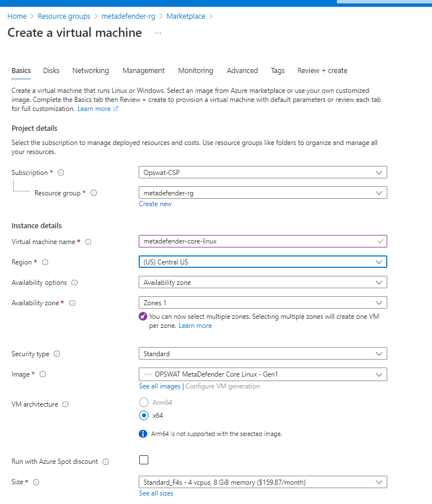The image size is (432, 504).
Task: Go to the Management tab
Action: 143,71
